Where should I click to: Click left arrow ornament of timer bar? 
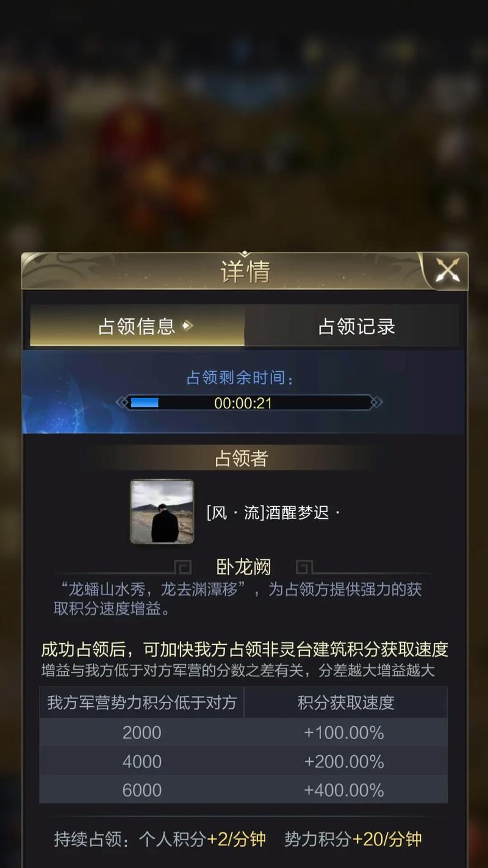tap(123, 403)
